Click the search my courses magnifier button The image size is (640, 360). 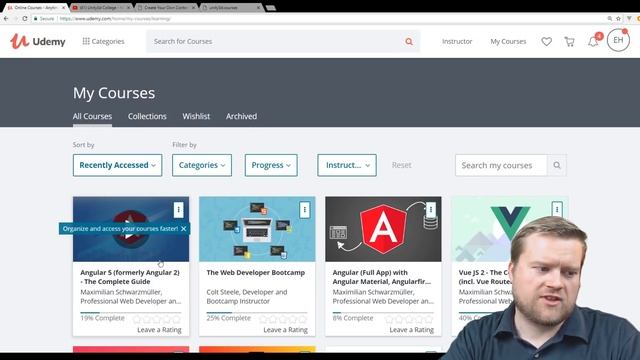point(557,165)
